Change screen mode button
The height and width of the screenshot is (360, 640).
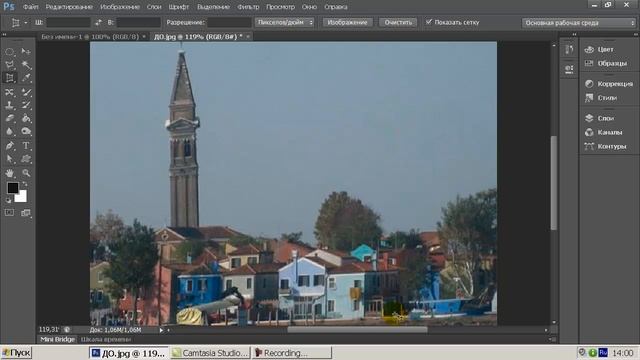[26, 213]
